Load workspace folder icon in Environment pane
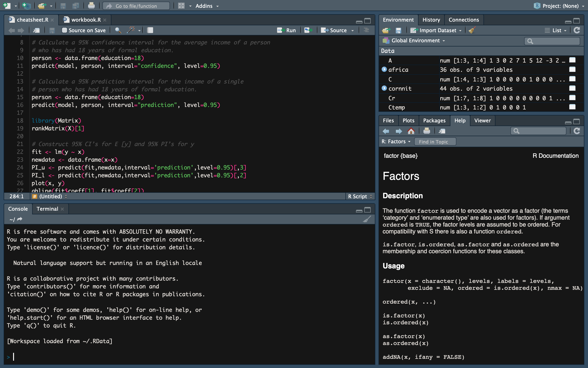588x368 pixels. tap(386, 30)
